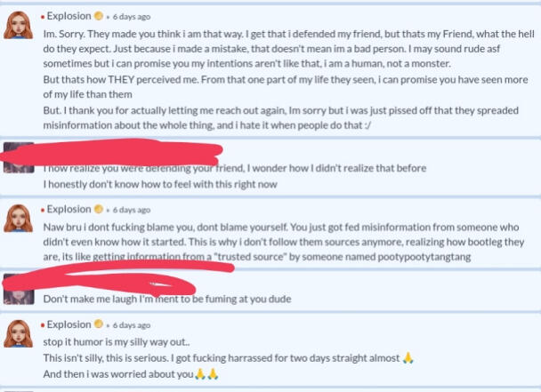This screenshot has height=392, width=541.
Task: Click the gold badge icon on the 'Naw bru' message
Action: (101, 210)
